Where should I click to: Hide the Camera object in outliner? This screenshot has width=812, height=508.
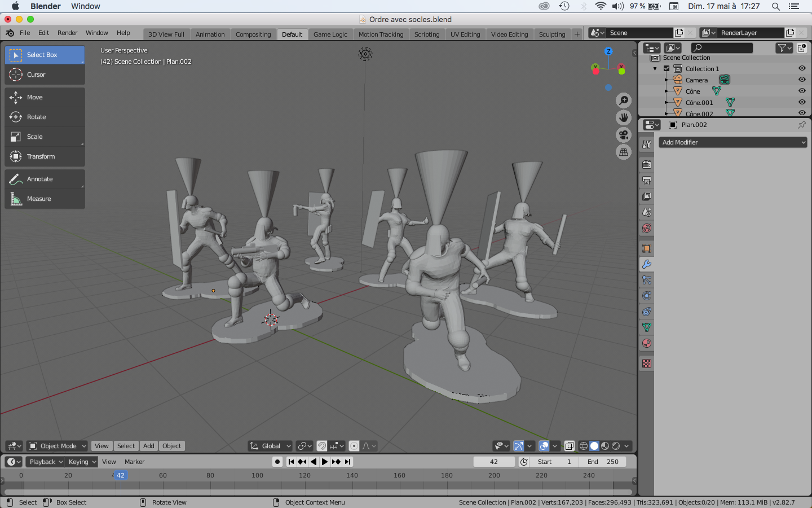click(x=802, y=80)
